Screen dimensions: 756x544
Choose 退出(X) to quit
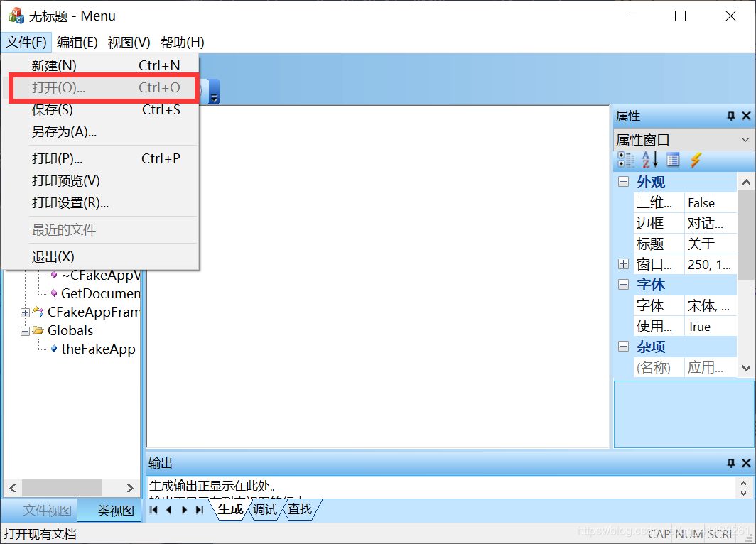click(x=100, y=257)
